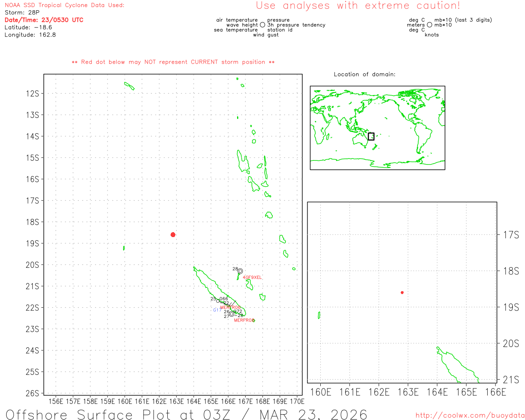Click the black domain rectangle on world map
This screenshot has width=525, height=420.
[371, 136]
